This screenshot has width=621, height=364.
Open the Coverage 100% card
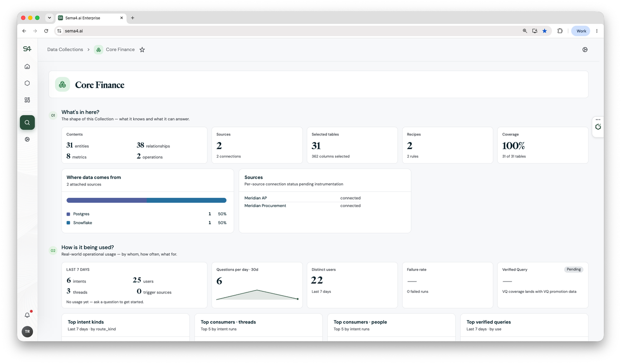[x=543, y=145]
